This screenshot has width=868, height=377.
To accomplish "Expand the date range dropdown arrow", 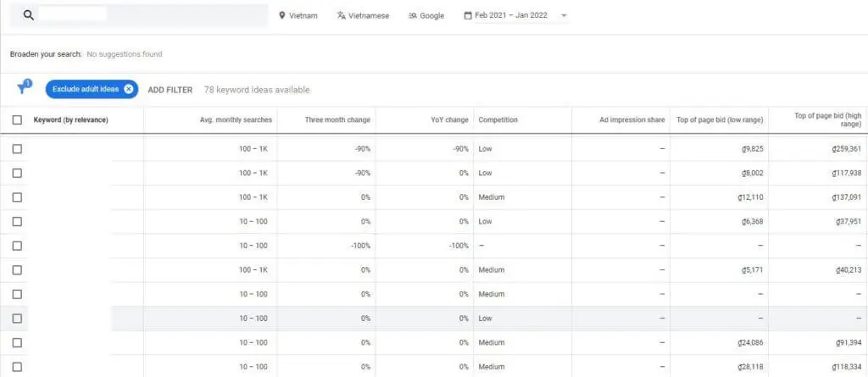I will [565, 15].
